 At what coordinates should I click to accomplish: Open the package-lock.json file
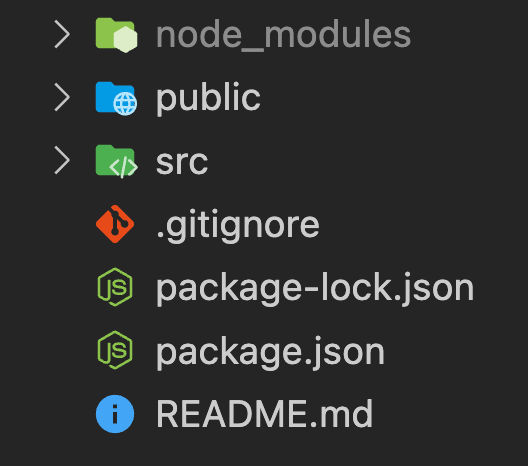315,288
